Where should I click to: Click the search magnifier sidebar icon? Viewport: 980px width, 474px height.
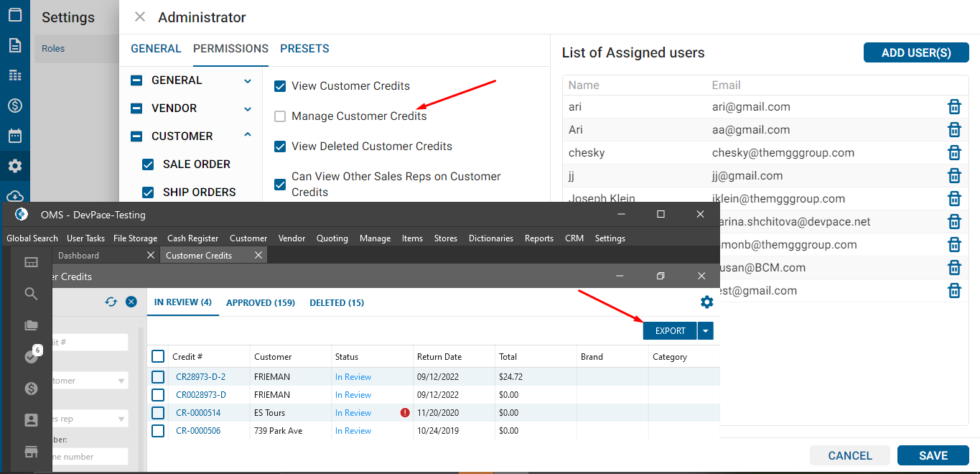[31, 293]
